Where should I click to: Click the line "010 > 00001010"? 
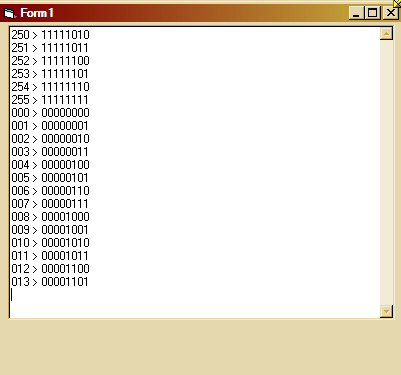coord(50,243)
